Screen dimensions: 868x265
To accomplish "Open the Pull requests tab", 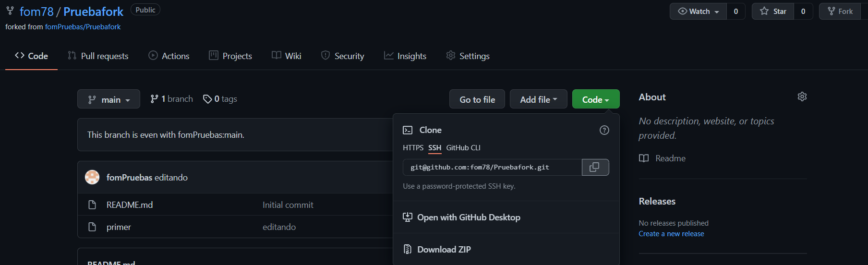I will click(x=98, y=56).
